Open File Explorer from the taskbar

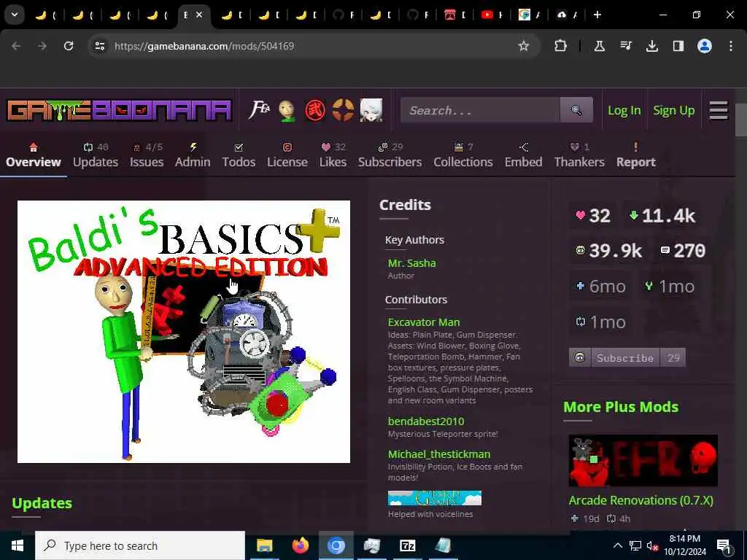pyautogui.click(x=264, y=545)
